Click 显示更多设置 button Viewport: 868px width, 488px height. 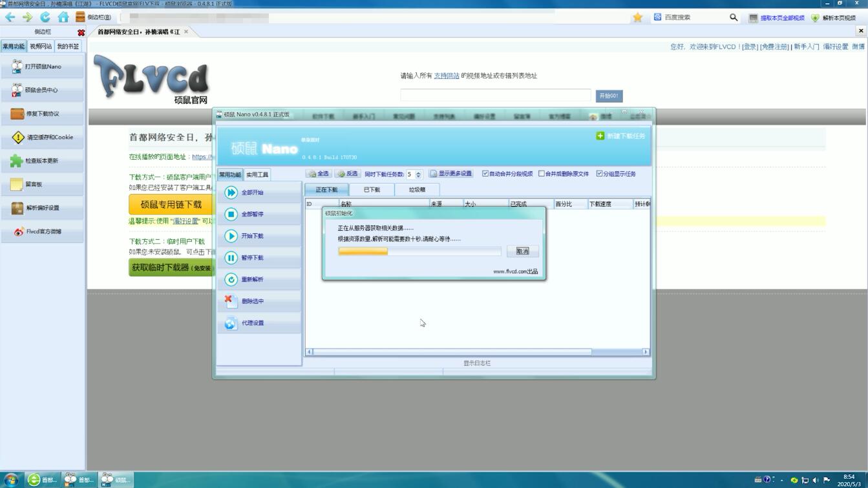[x=451, y=174]
